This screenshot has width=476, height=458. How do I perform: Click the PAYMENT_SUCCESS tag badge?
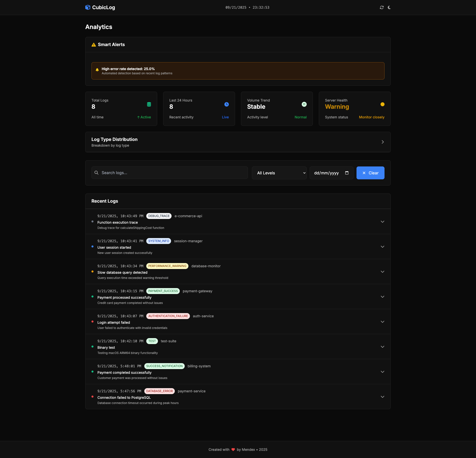tap(163, 291)
